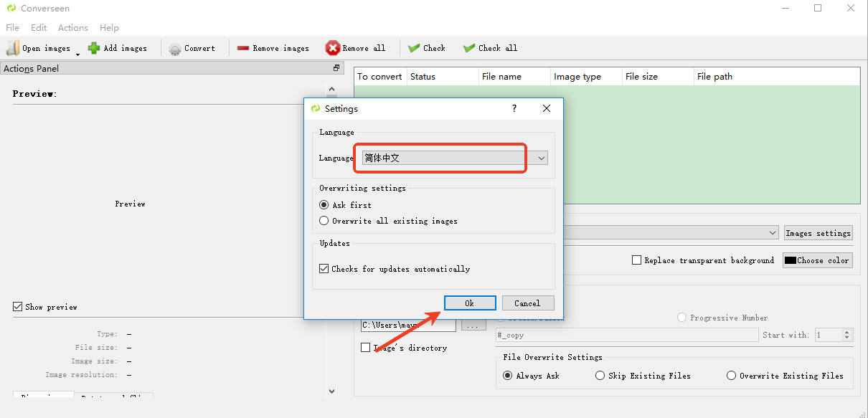Expand the Open images dropdown arrow
868x418 pixels.
tap(77, 54)
